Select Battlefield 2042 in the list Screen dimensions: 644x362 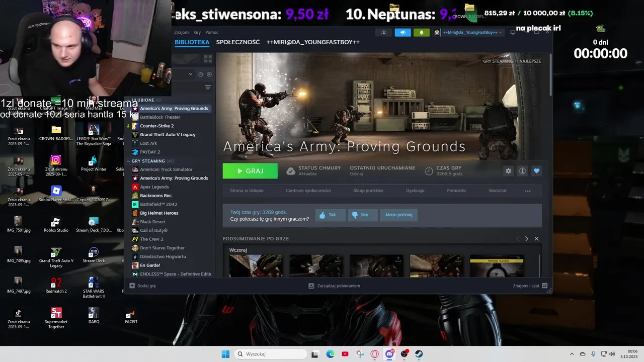coord(158,204)
